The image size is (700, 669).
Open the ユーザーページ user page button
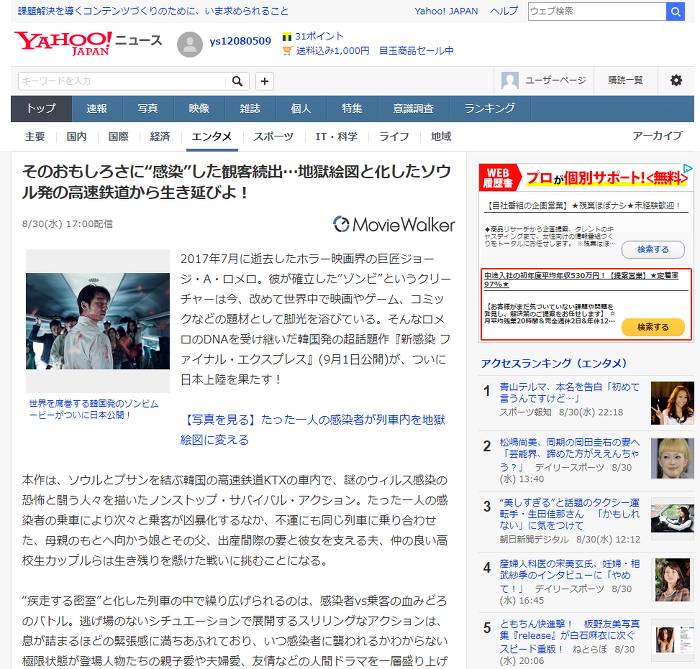(x=545, y=80)
